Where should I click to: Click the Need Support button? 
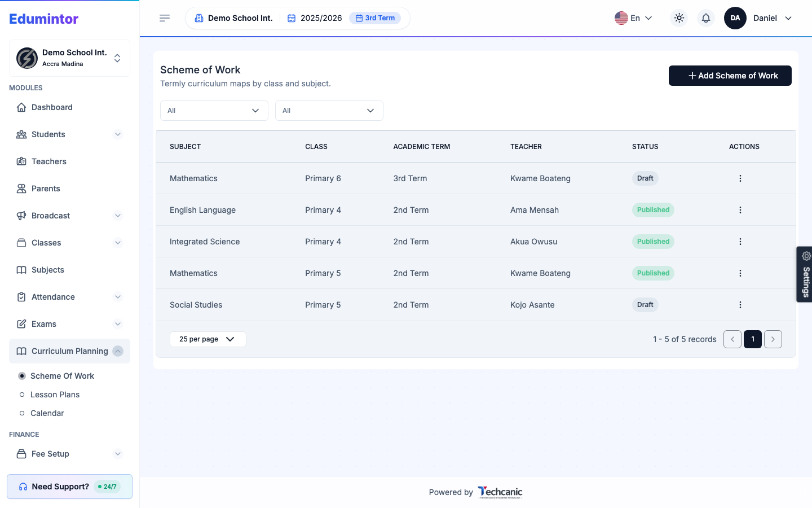[69, 487]
